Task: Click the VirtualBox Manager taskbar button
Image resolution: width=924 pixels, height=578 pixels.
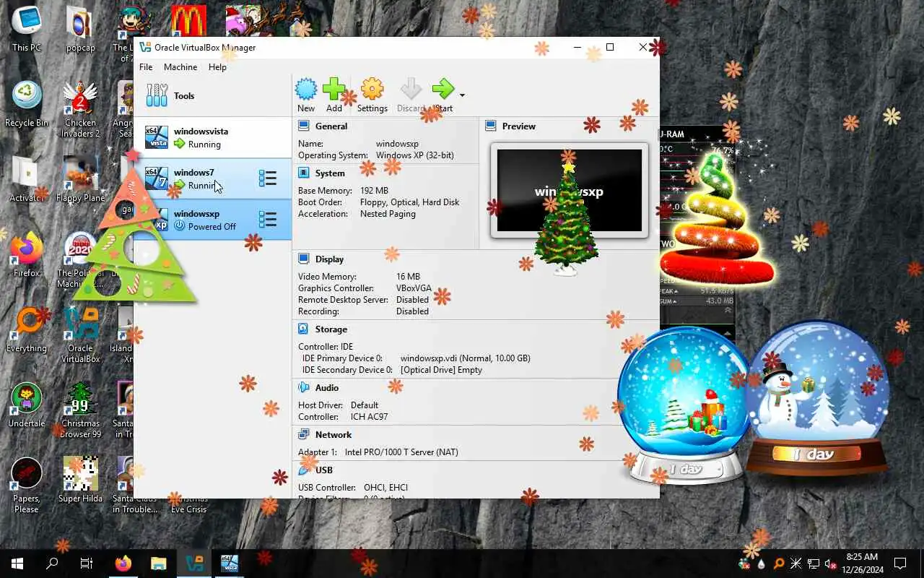Action: tap(193, 564)
